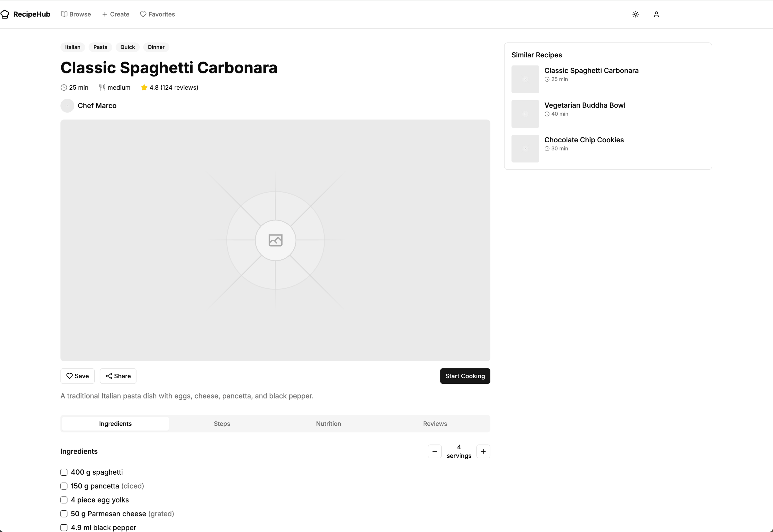The height and width of the screenshot is (532, 773).
Task: Open the Vegetarian Buddha Bowl thumbnail
Action: 525,114
